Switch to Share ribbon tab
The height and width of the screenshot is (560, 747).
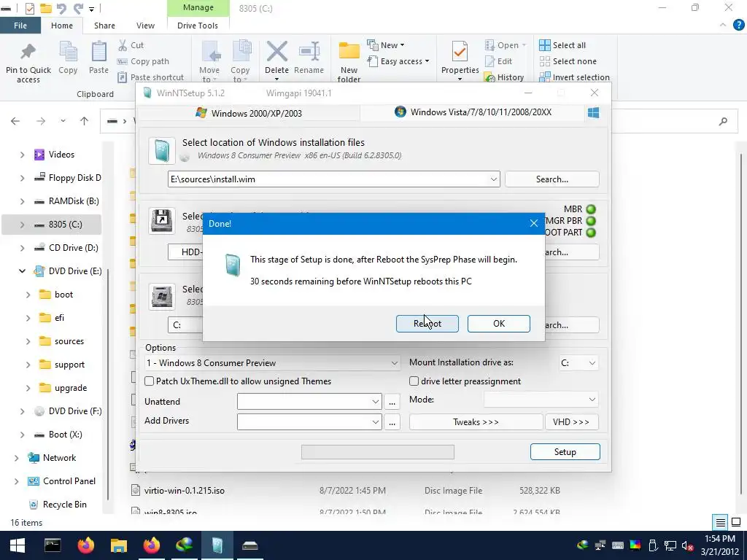click(104, 26)
